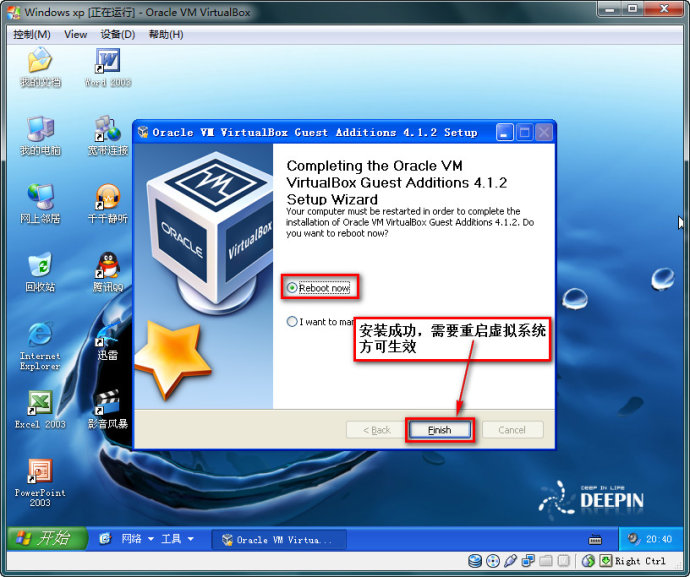Click the Guest Additions Setup title bar icon
Screen dimensions: 690x577
tap(143, 132)
